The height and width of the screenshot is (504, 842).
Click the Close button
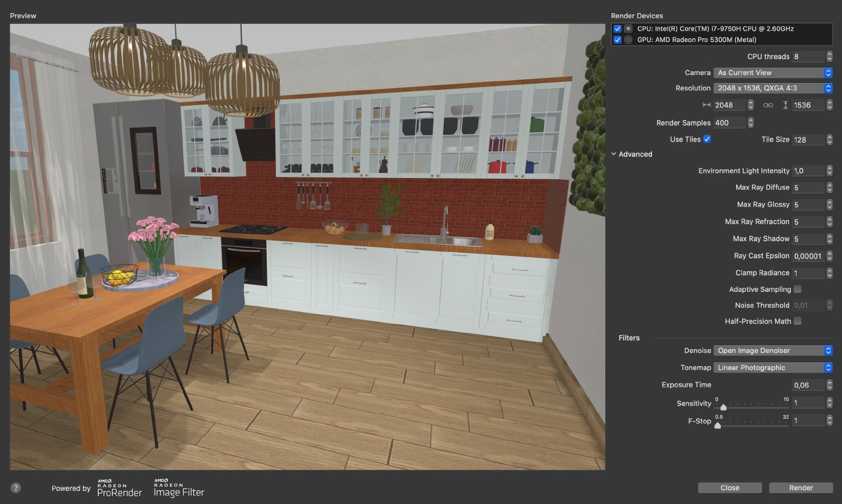(x=730, y=488)
